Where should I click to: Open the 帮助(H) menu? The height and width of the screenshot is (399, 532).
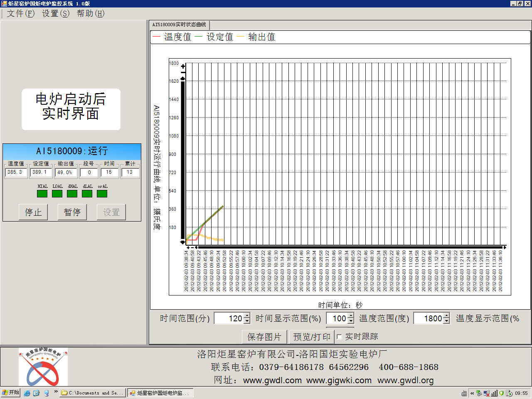tap(90, 13)
